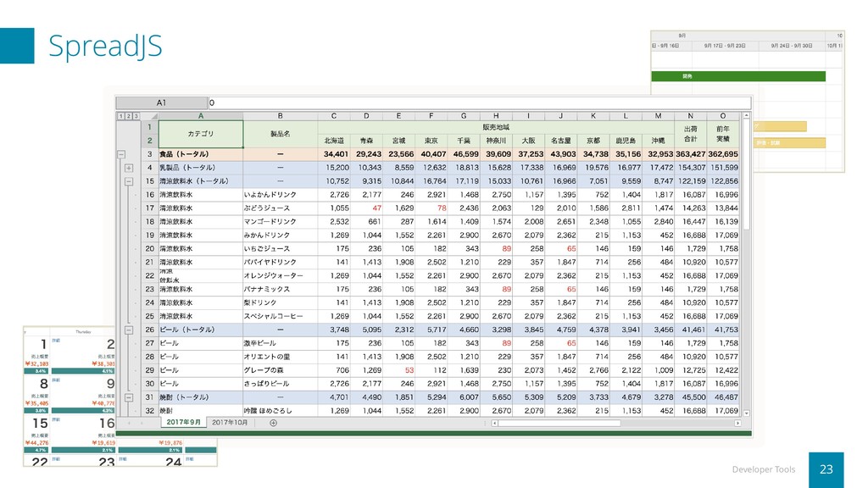Add a new sheet with plus icon
The width and height of the screenshot is (868, 488).
click(274, 423)
